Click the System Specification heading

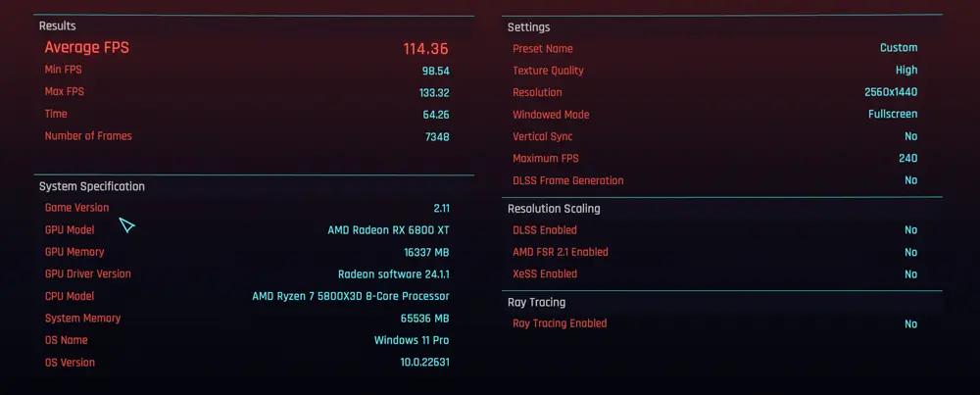pos(92,186)
